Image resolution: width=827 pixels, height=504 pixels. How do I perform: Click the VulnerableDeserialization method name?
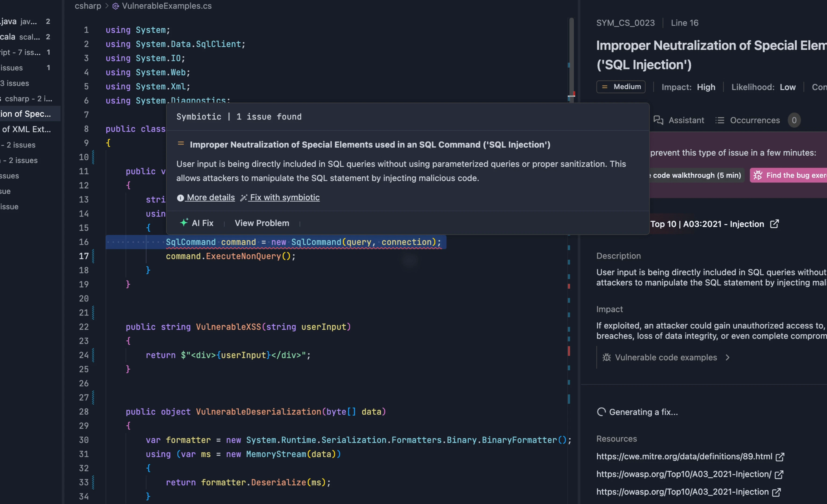pos(258,411)
